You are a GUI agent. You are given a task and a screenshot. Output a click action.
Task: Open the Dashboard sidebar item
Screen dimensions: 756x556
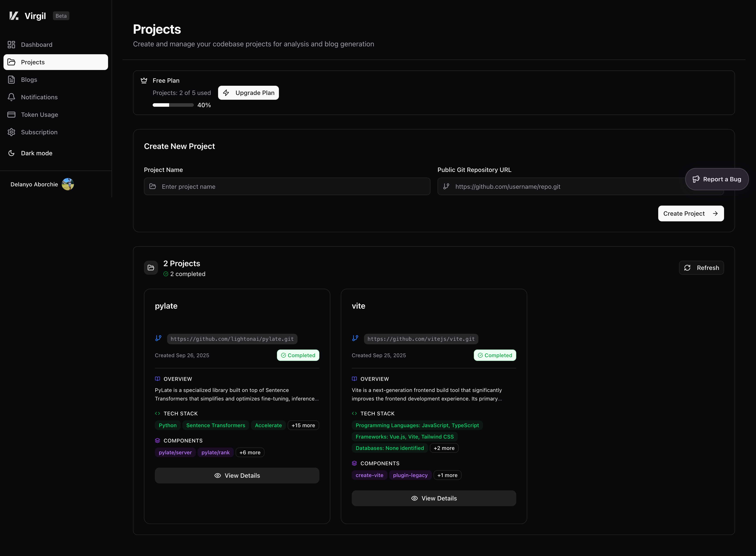[36, 45]
